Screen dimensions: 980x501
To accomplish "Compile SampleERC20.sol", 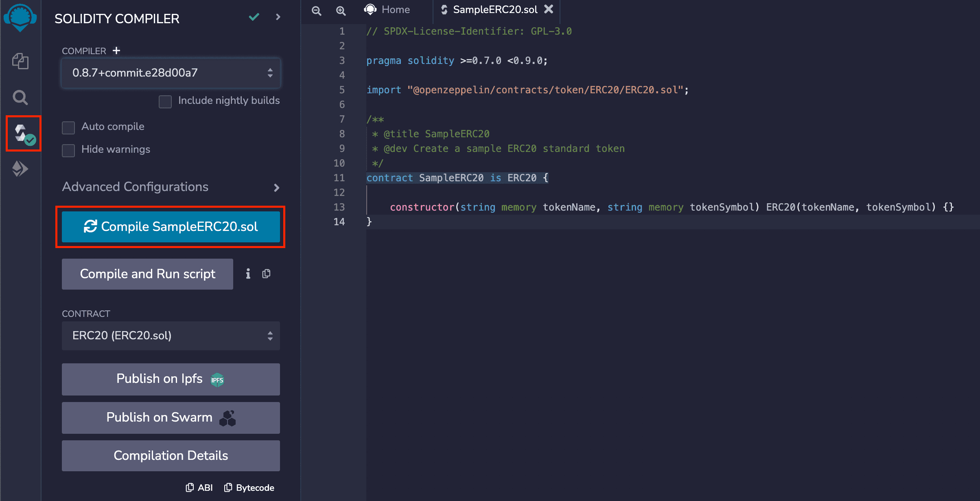I will tap(171, 227).
